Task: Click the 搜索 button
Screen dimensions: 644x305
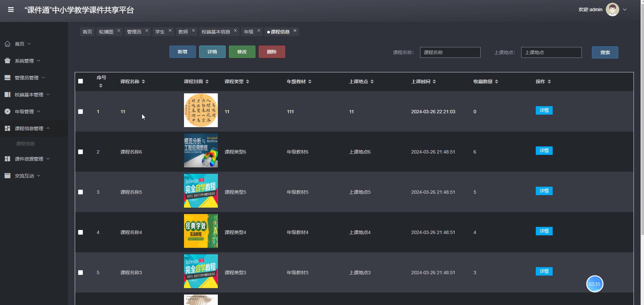Action: (605, 52)
